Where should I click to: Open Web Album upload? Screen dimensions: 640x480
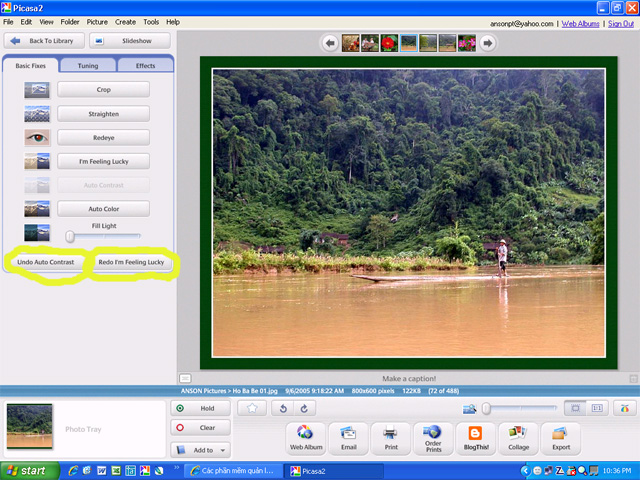point(306,438)
